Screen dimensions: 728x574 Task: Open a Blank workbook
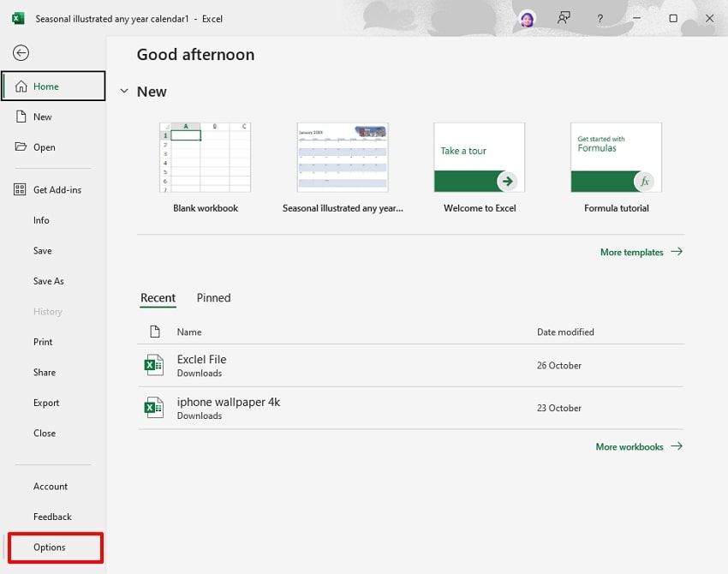pos(206,159)
